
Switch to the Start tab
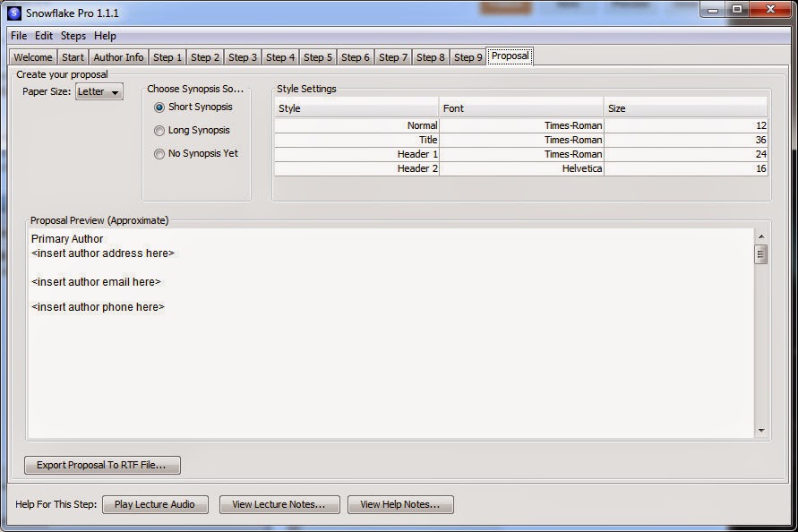73,57
